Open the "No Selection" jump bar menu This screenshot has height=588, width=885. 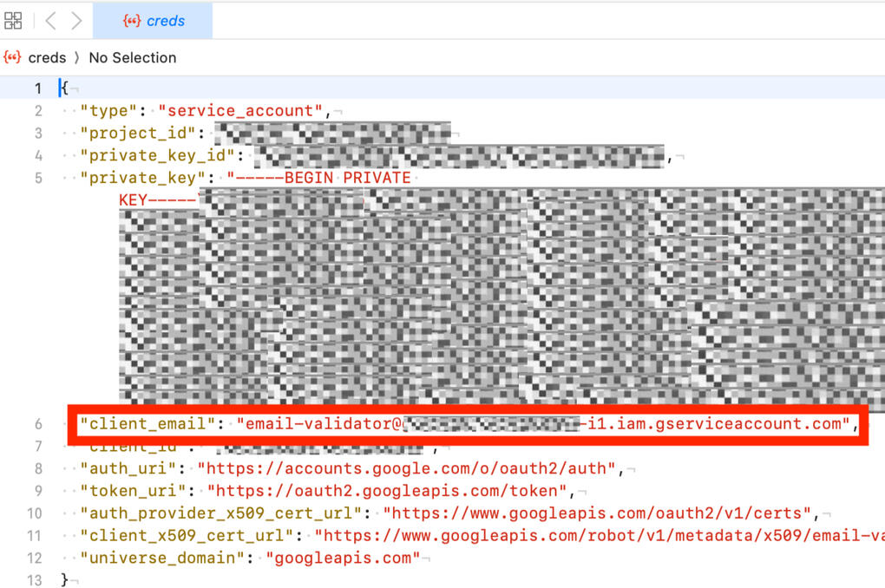[x=132, y=57]
